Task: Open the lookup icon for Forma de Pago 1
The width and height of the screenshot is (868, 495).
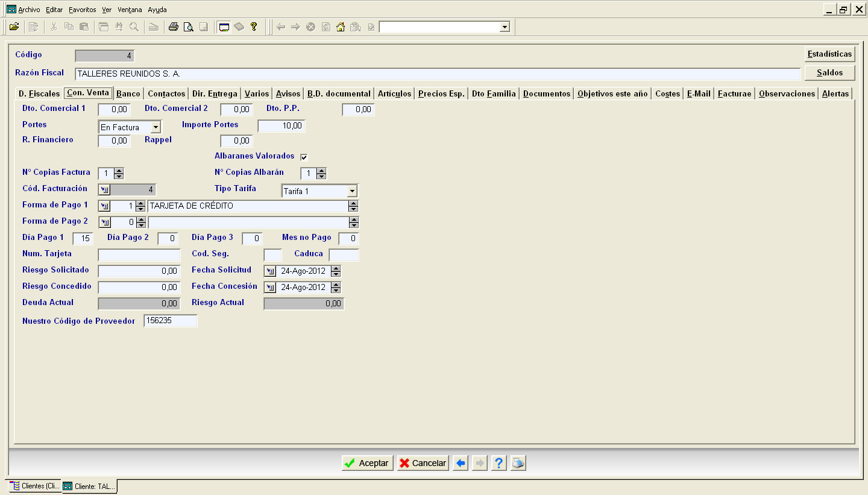Action: tap(104, 206)
